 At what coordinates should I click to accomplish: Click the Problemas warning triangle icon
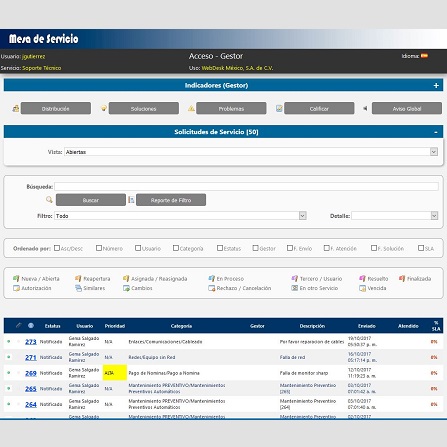click(191, 108)
